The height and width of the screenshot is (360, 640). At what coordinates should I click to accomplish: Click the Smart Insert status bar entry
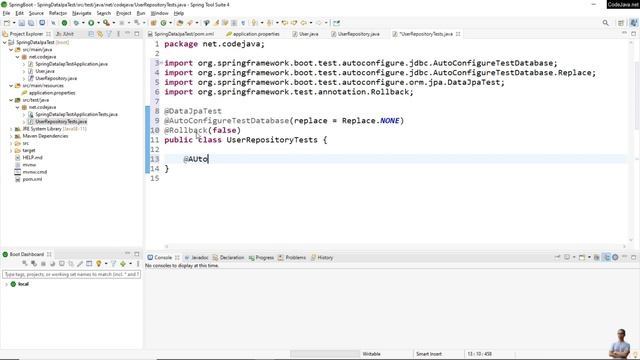[429, 354]
